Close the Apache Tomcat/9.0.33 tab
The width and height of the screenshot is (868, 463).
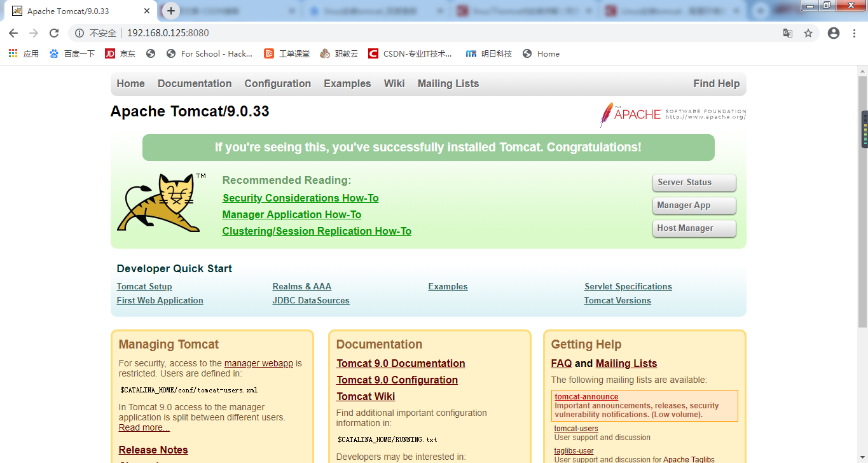[x=147, y=11]
